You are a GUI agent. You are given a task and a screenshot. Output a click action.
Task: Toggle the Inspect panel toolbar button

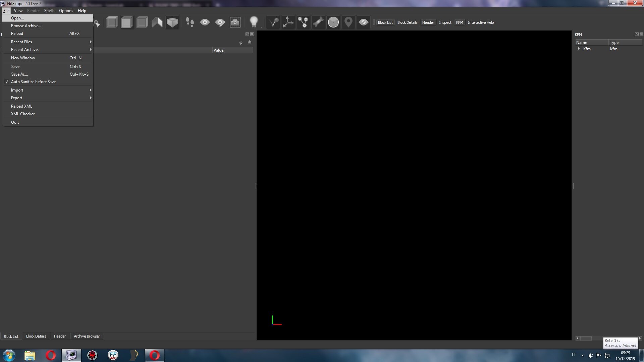[x=445, y=22]
